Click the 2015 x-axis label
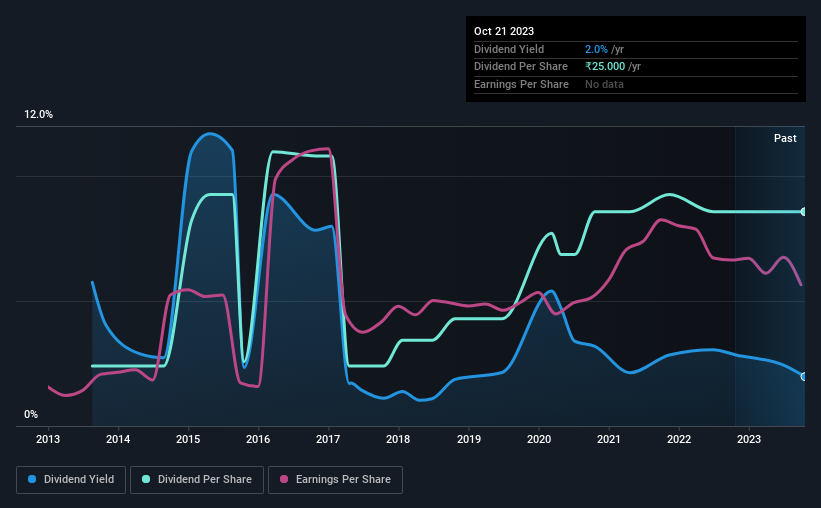Image resolution: width=821 pixels, height=508 pixels. [188, 439]
